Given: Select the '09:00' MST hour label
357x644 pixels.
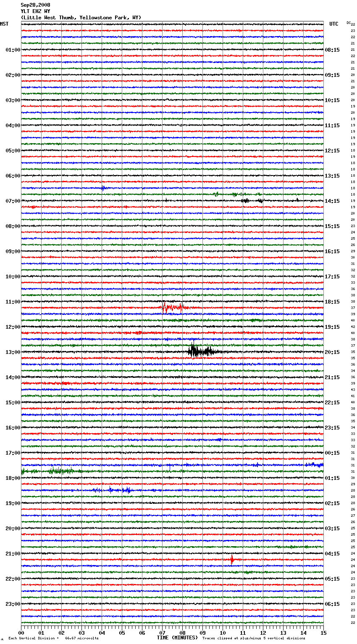Looking at the screenshot, I should [x=13, y=251].
